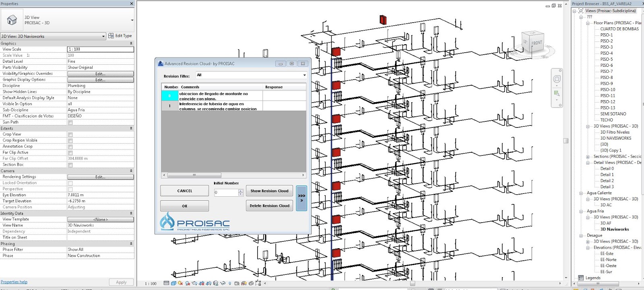Select 3D Filtro Niveles view
Image resolution: width=644 pixels, height=290 pixels.
click(x=615, y=132)
